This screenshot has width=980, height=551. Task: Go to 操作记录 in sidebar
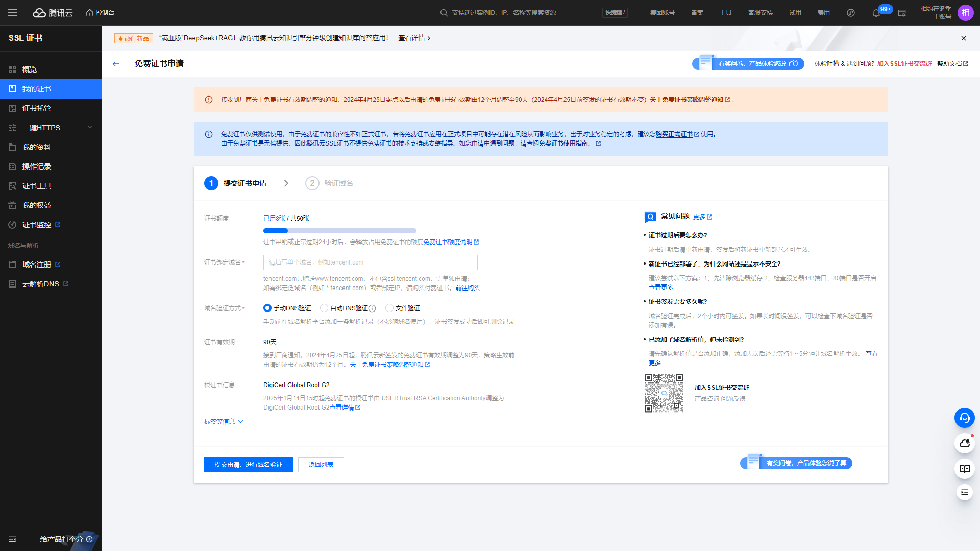[37, 166]
